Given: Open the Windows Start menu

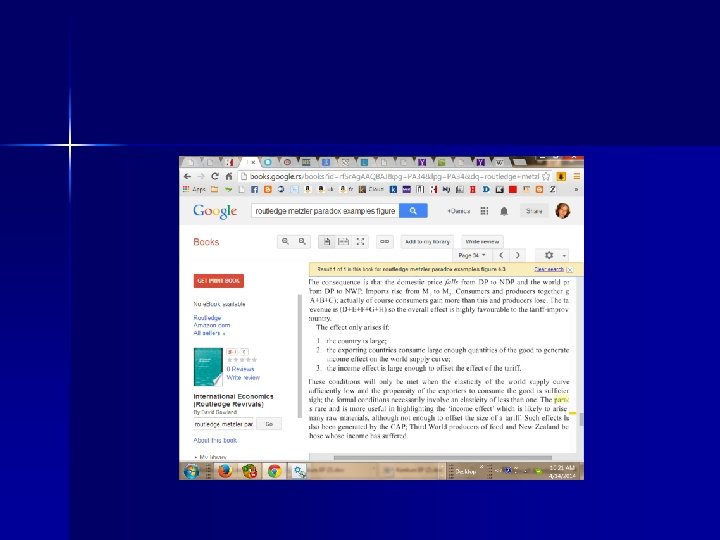Looking at the screenshot, I should point(191,471).
